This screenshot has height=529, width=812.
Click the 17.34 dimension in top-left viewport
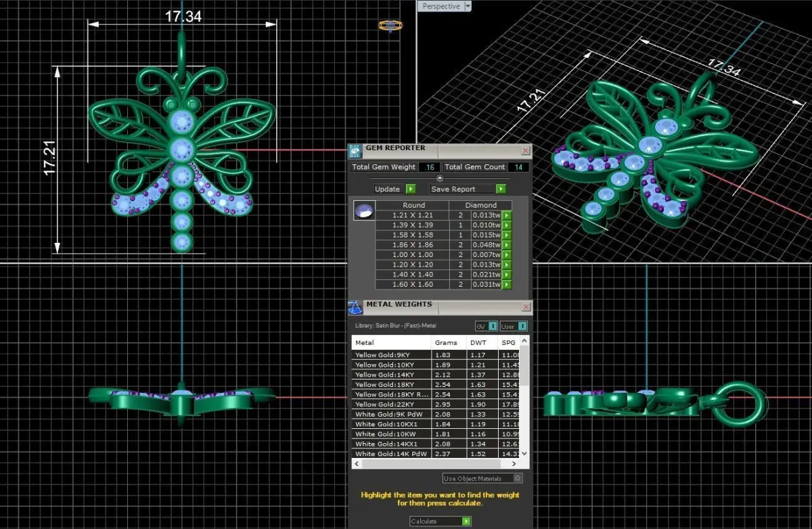pyautogui.click(x=183, y=16)
